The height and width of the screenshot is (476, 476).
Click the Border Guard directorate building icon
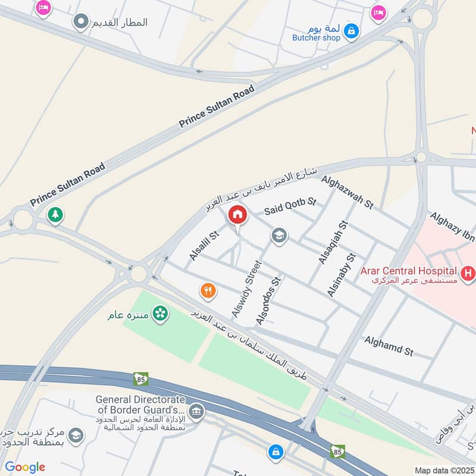pyautogui.click(x=196, y=412)
